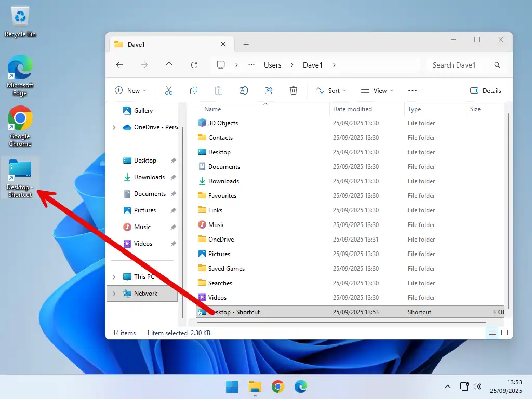Sort by the Name column header

pos(212,109)
